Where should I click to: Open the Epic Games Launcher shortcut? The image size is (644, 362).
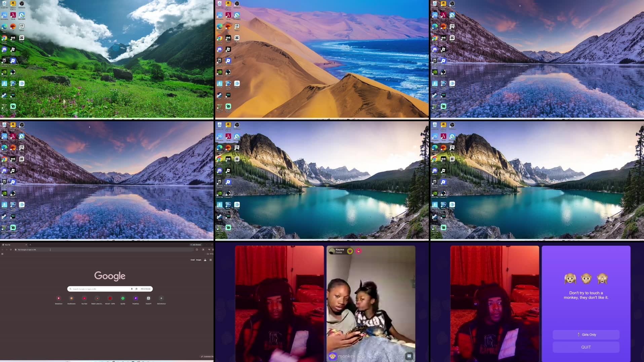(4, 60)
